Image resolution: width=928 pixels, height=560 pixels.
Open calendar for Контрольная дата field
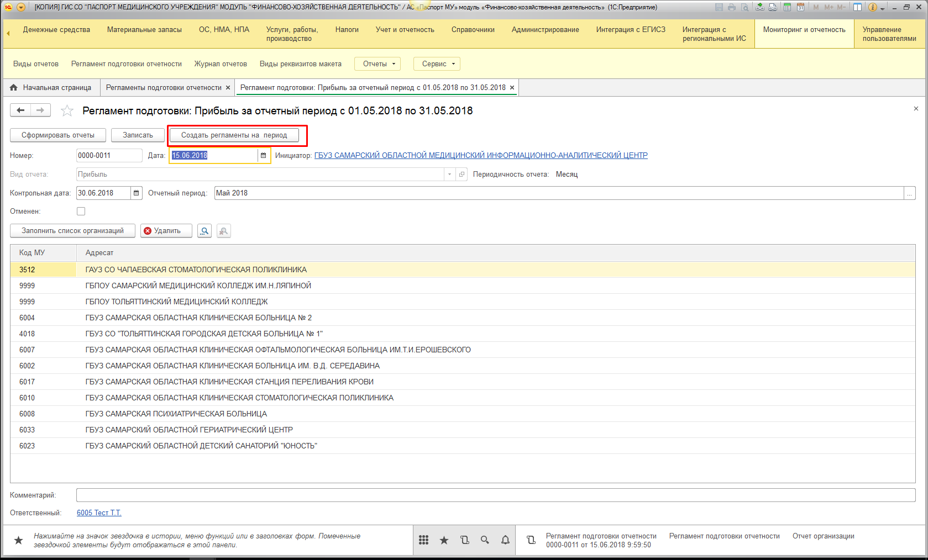click(137, 193)
